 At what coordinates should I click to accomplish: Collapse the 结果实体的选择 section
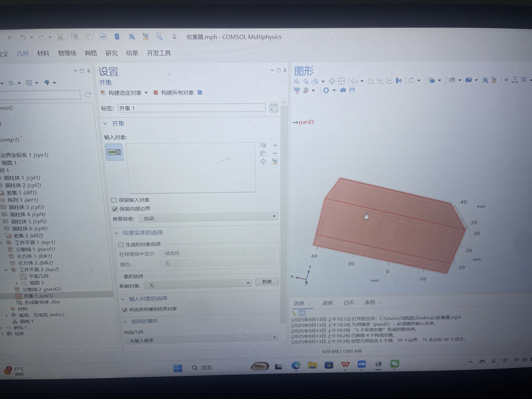tap(117, 233)
